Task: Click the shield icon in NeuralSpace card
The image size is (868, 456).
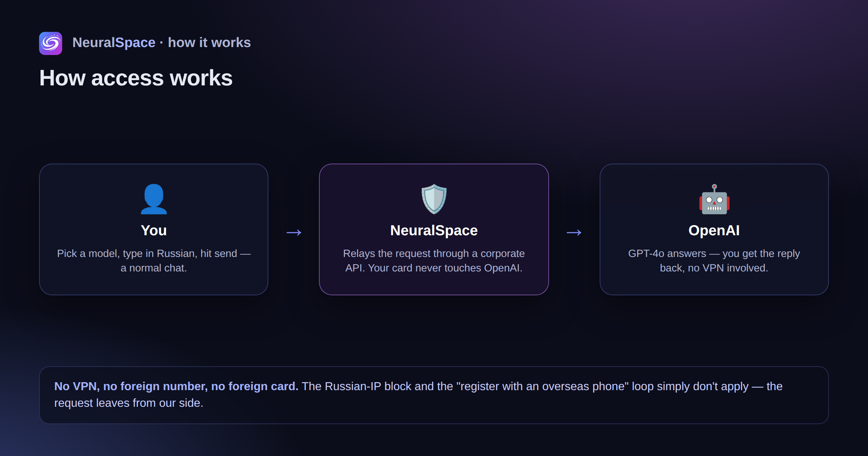Action: 434,199
